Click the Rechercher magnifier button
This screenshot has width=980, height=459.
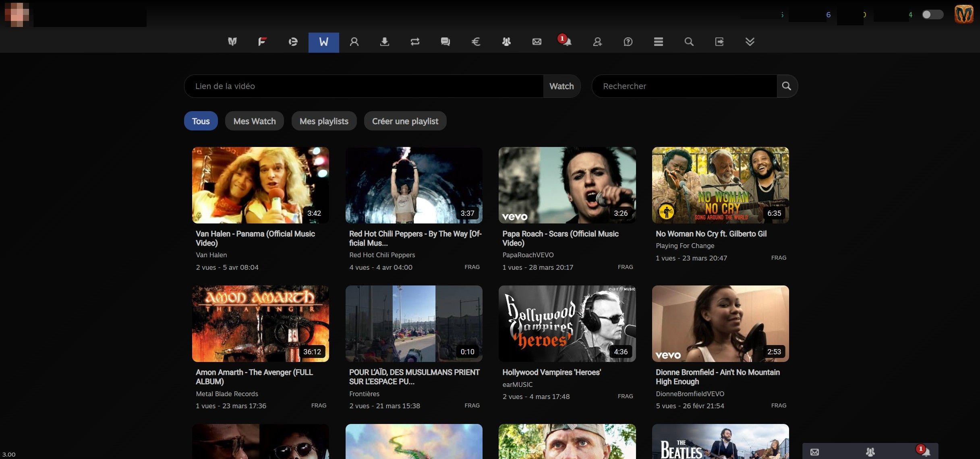pos(786,86)
